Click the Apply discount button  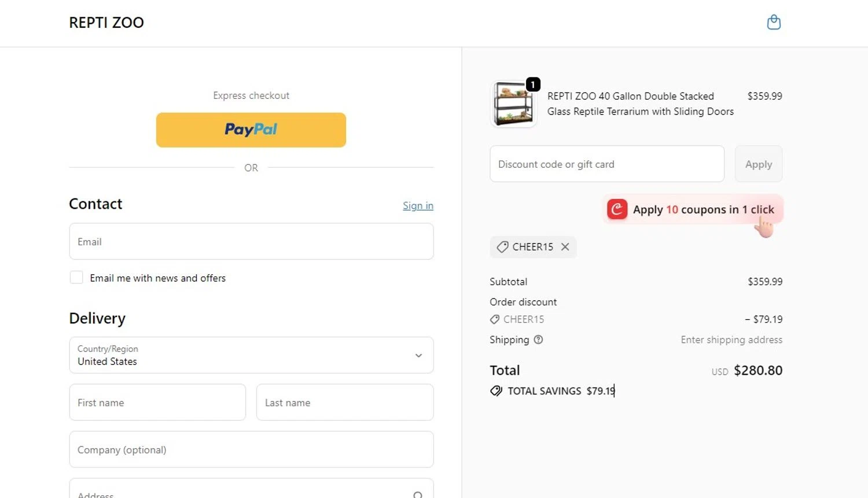759,164
